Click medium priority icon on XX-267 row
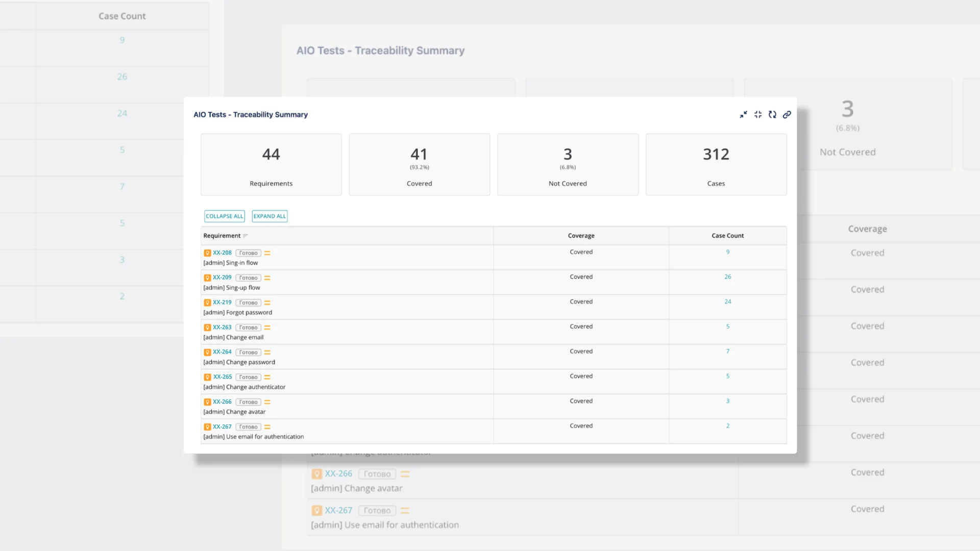 point(267,427)
